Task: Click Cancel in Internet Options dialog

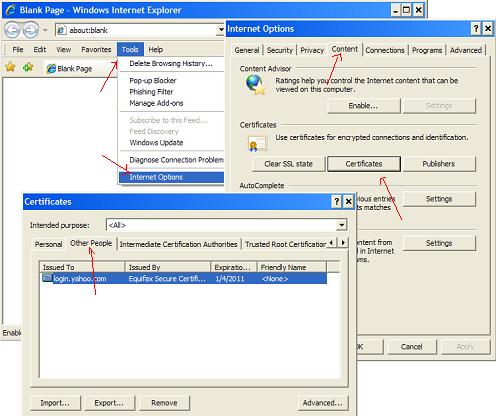Action: pos(412,347)
